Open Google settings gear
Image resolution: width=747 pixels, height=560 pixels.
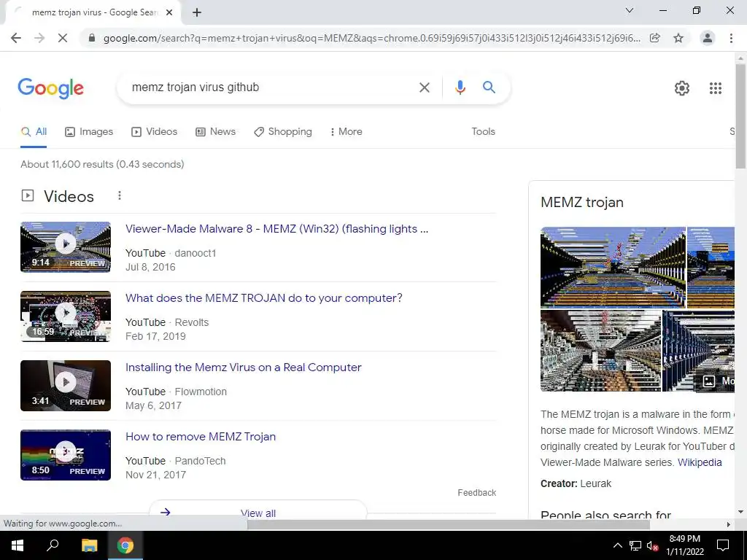[x=682, y=88]
